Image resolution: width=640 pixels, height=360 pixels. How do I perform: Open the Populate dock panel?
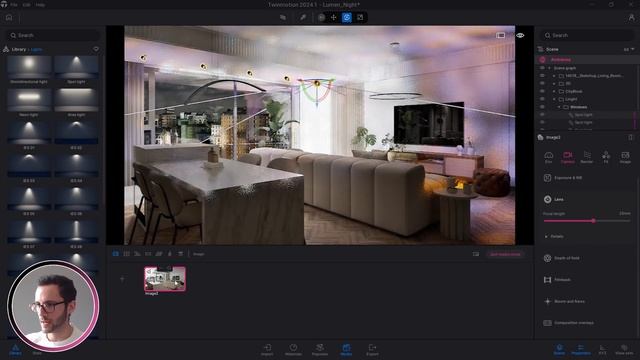(x=320, y=349)
